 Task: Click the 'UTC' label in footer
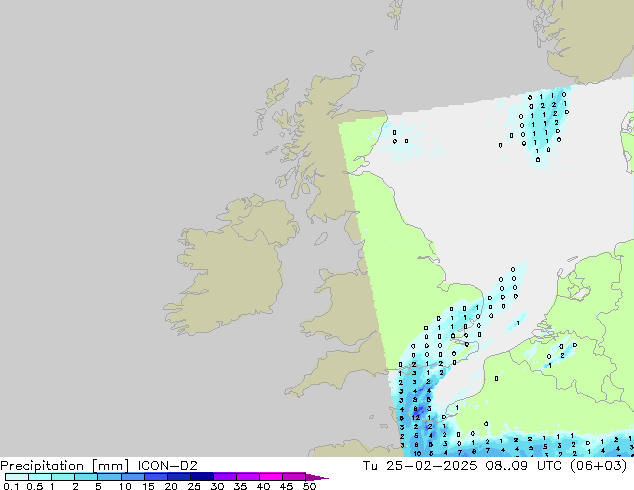(549, 466)
